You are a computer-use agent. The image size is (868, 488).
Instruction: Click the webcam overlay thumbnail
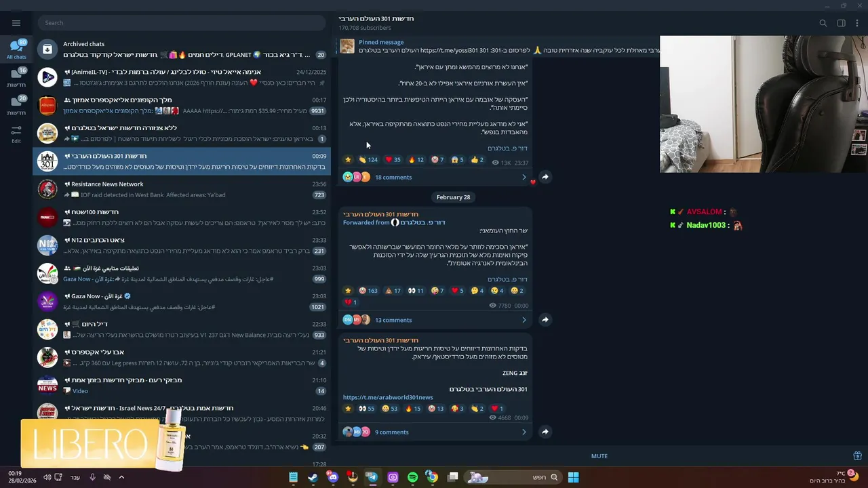pos(764,104)
